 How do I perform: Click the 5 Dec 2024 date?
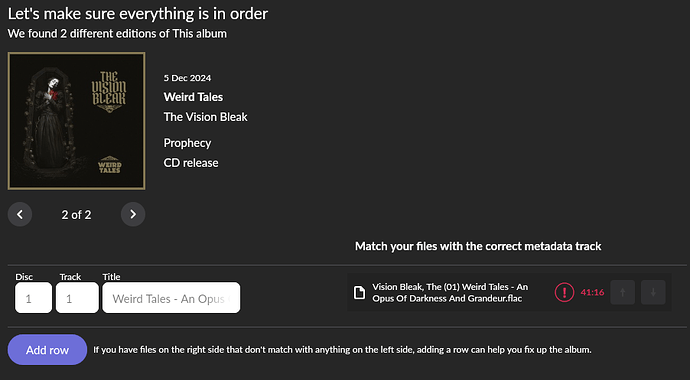187,78
